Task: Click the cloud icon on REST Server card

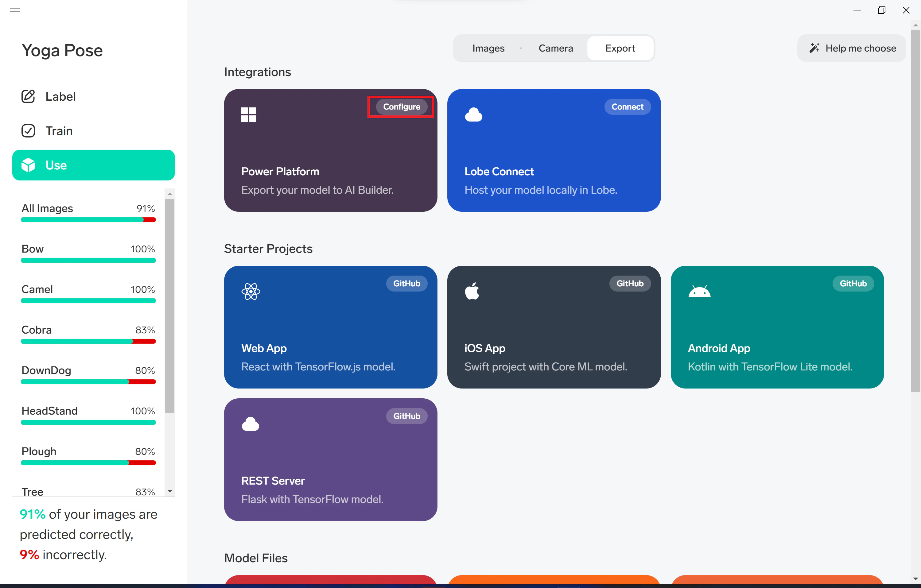Action: (251, 424)
